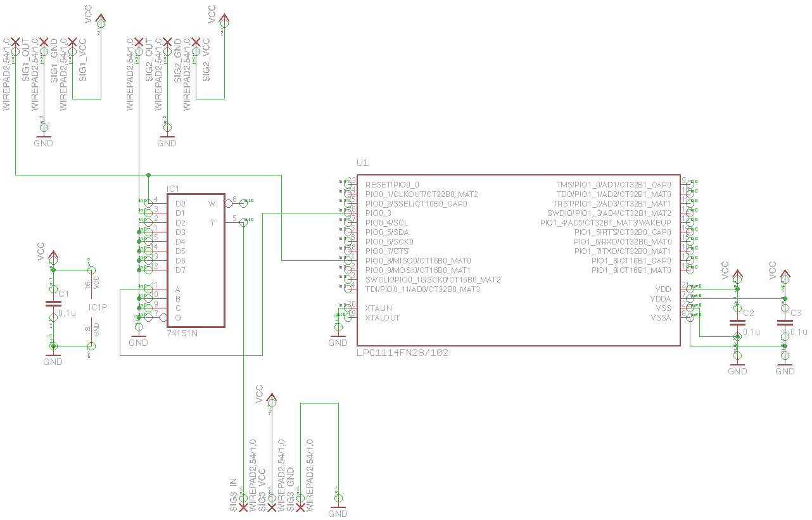812x520 pixels.
Task: Select PIO0_9/MOSI0/CT16B0_MAT1 pin label
Action: (x=418, y=270)
